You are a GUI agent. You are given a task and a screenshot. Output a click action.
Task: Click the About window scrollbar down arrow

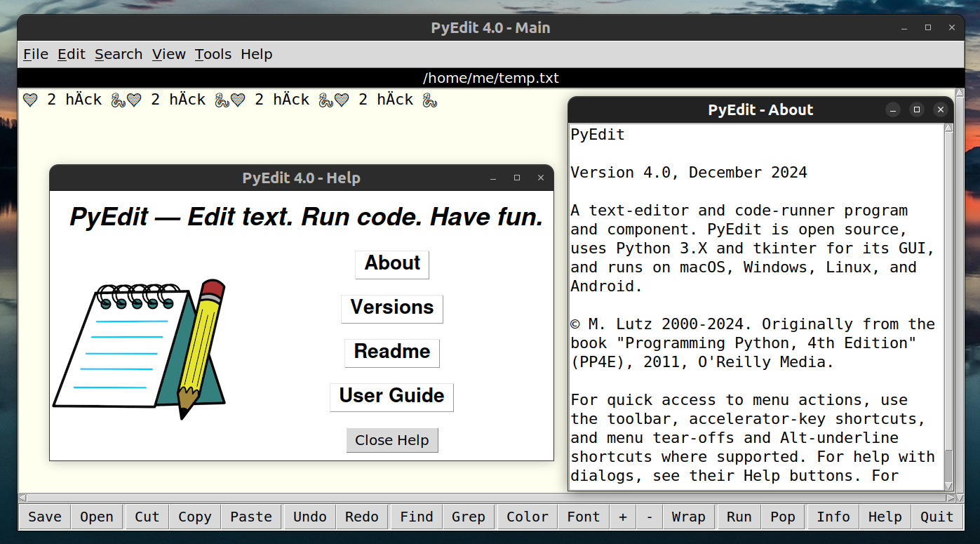pos(948,486)
